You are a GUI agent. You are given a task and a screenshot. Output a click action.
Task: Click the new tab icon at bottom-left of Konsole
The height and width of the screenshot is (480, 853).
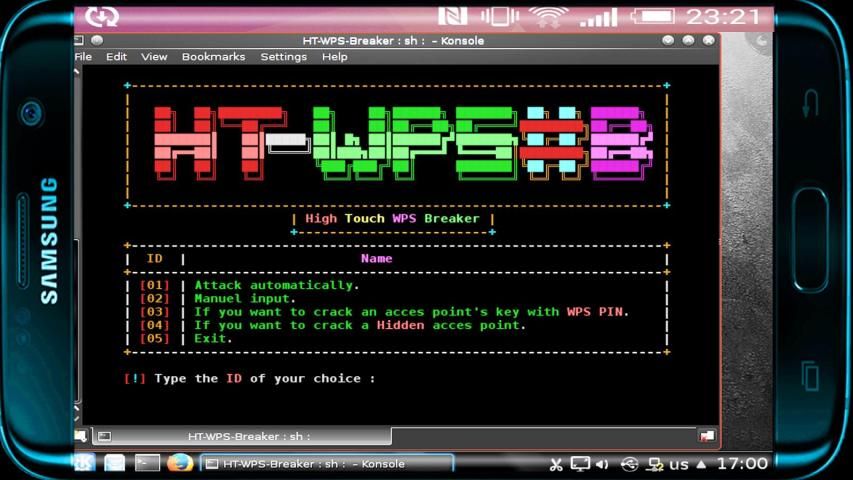pos(82,436)
